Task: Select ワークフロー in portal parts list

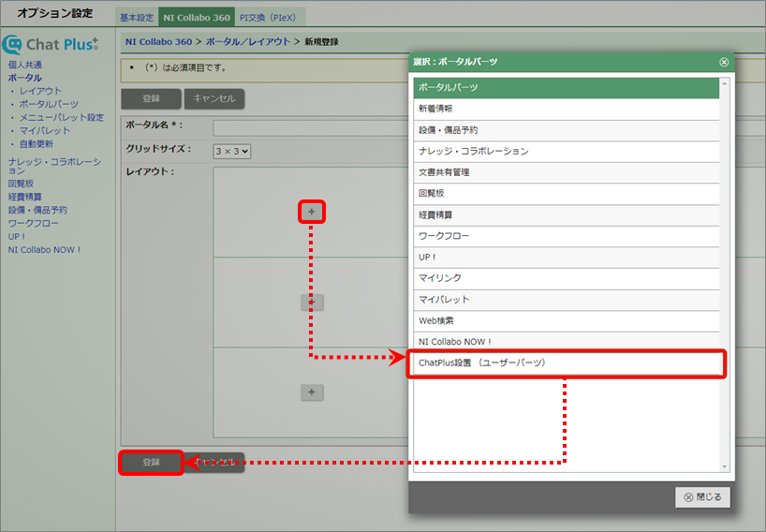Action: 567,236
